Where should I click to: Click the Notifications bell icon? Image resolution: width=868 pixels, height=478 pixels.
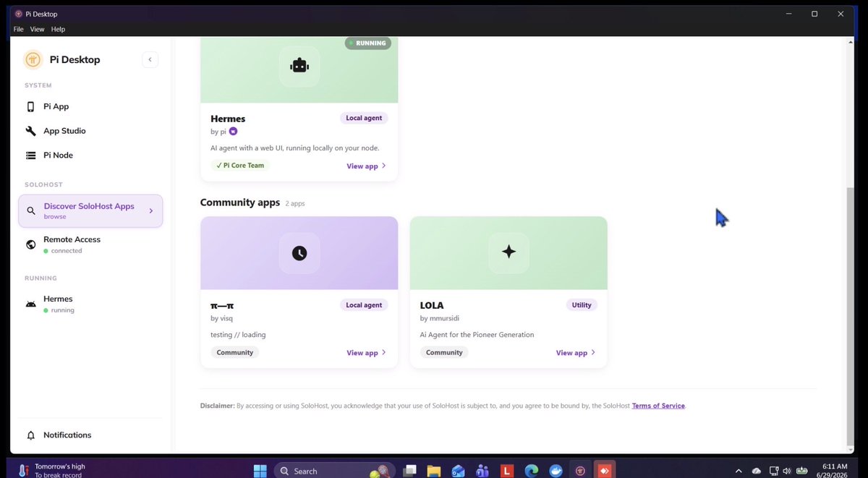pyautogui.click(x=30, y=435)
